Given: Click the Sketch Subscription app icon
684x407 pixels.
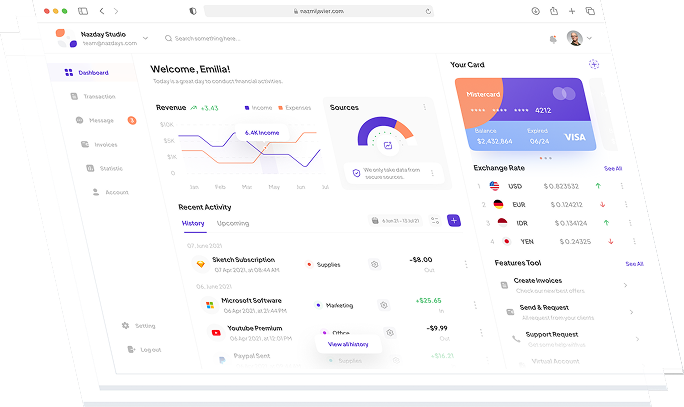Looking at the screenshot, I should [201, 264].
